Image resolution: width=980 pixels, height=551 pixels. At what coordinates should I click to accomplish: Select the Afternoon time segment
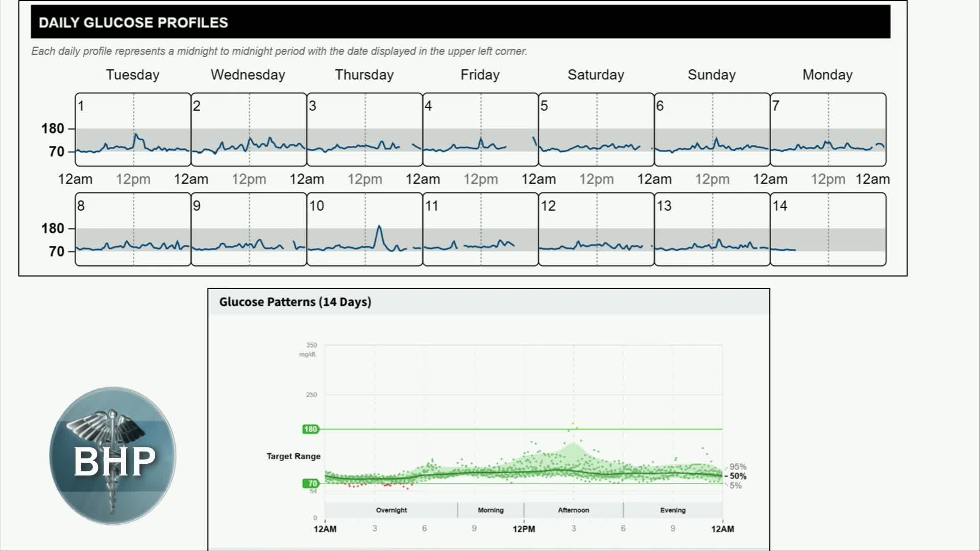(573, 510)
